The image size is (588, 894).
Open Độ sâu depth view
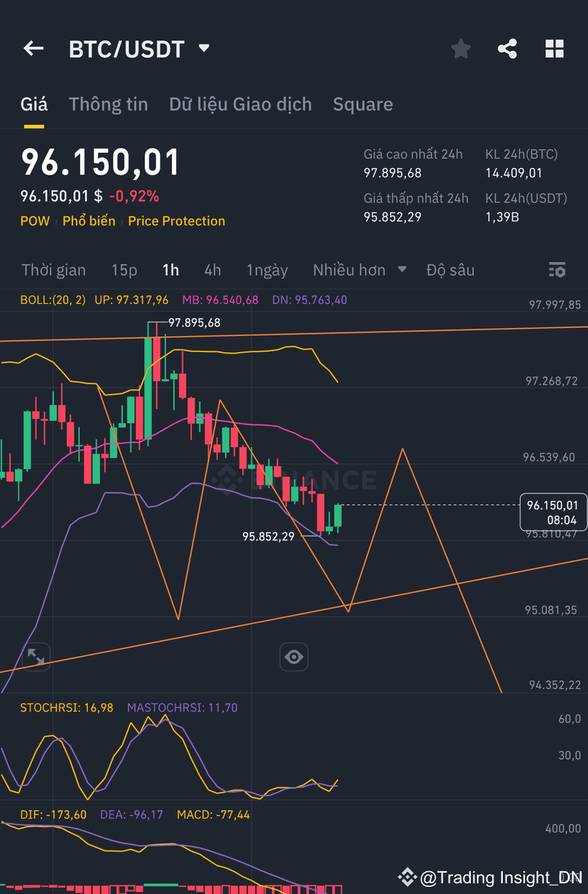450,270
